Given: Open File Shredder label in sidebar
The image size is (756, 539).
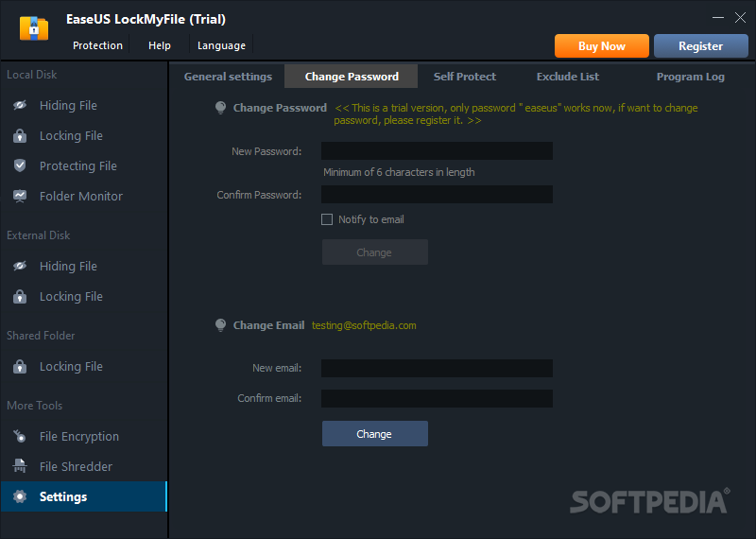Looking at the screenshot, I should click(76, 466).
